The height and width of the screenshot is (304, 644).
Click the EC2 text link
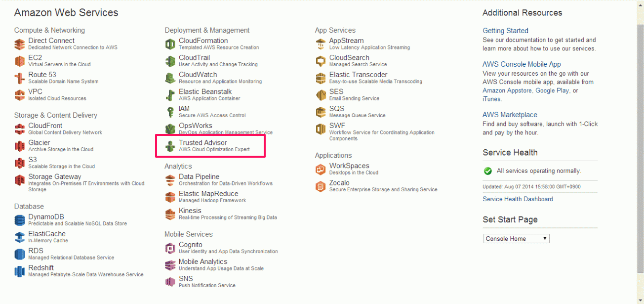[35, 58]
